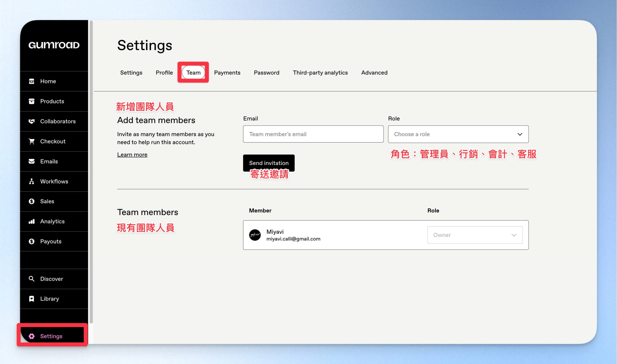The image size is (617, 364).
Task: Click the Discover magnifying glass icon
Action: click(32, 279)
